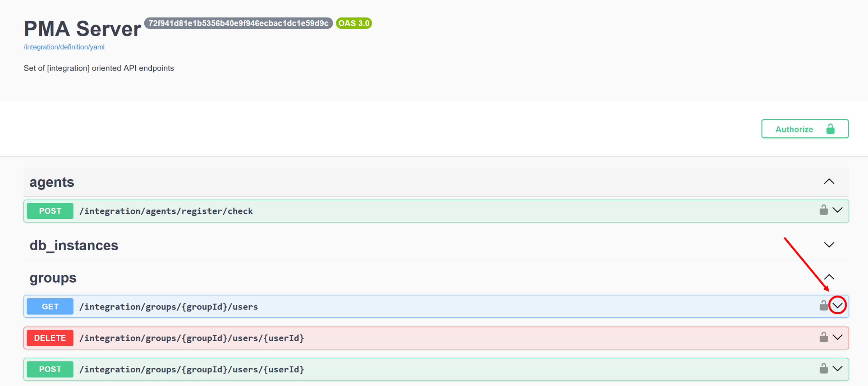This screenshot has height=386, width=868.
Task: Click the lock icon inside Authorize button
Action: (830, 129)
